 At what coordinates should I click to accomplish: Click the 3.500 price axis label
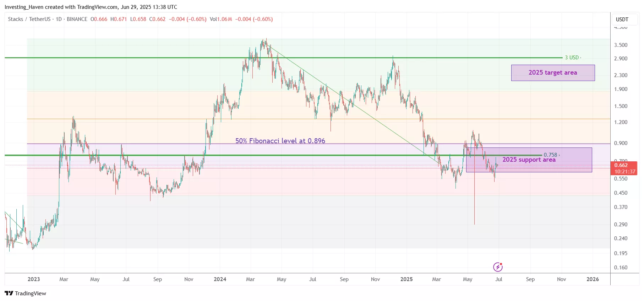click(621, 45)
